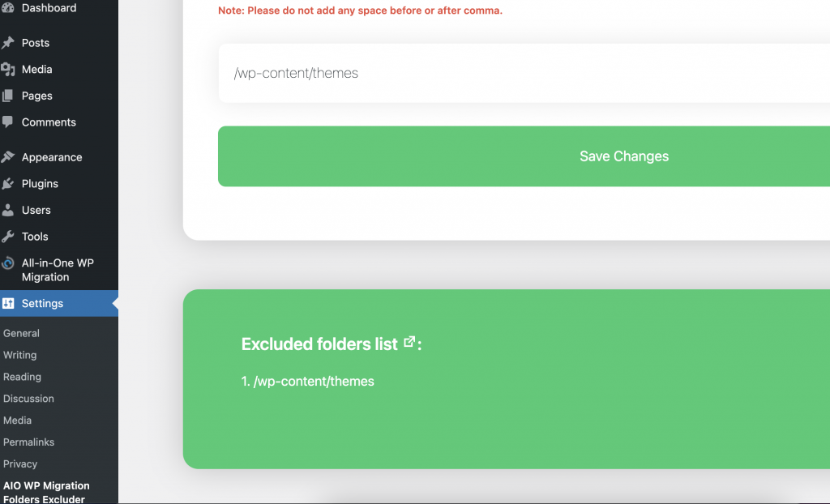Click the Users person icon
The height and width of the screenshot is (504, 830).
pos(8,210)
